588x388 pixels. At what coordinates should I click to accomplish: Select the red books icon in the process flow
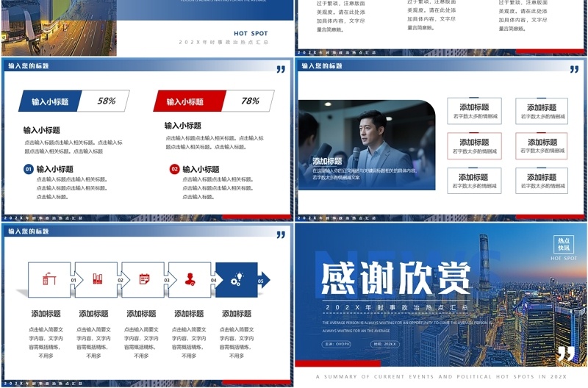pyautogui.click(x=98, y=279)
